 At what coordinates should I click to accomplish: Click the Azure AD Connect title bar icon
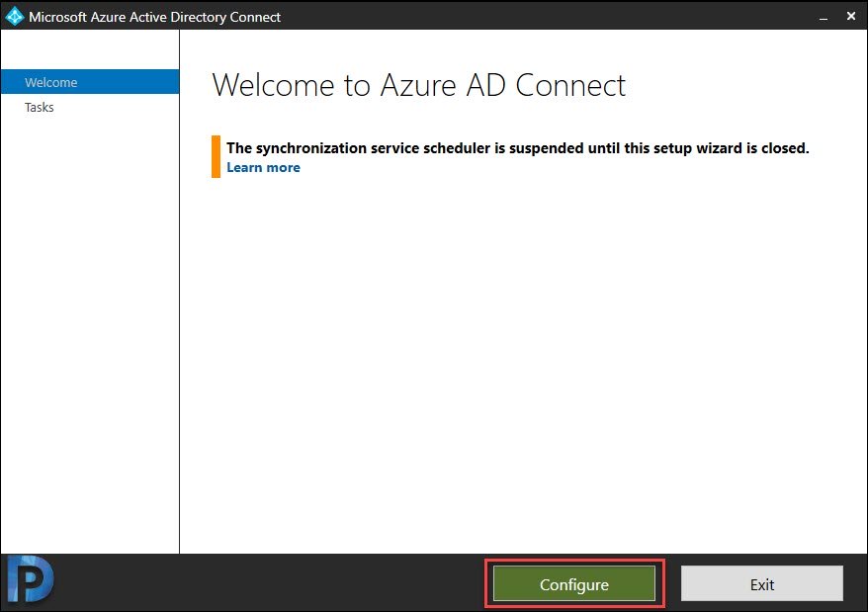[x=15, y=16]
